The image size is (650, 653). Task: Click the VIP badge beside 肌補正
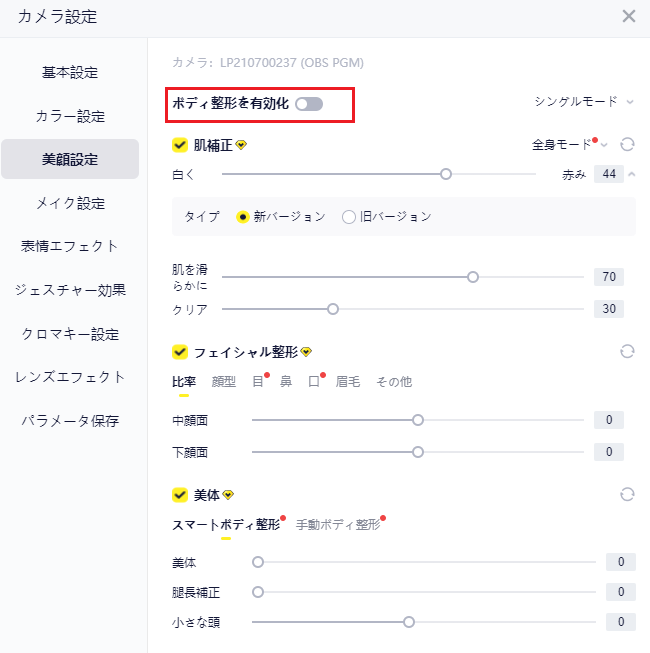point(241,145)
